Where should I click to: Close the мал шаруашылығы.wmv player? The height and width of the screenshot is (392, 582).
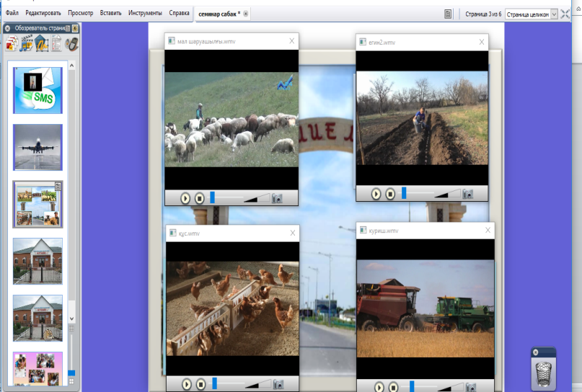coord(292,41)
